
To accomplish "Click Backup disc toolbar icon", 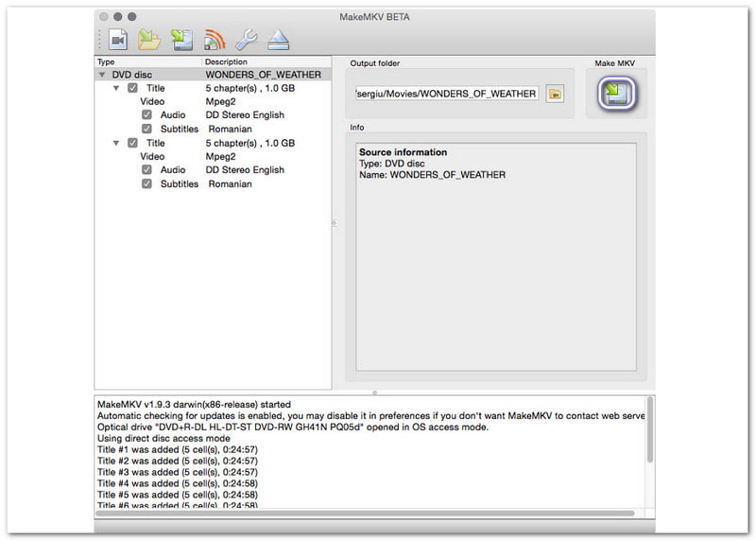I will (181, 40).
